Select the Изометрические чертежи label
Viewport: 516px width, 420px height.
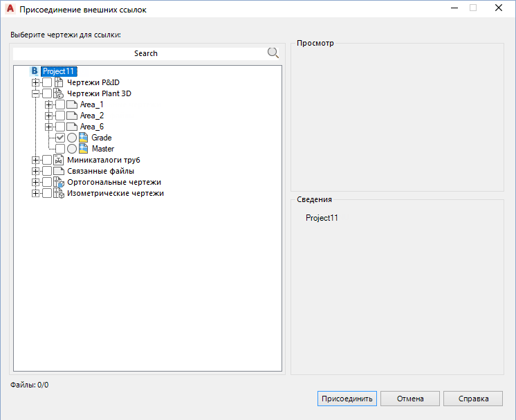coord(116,193)
